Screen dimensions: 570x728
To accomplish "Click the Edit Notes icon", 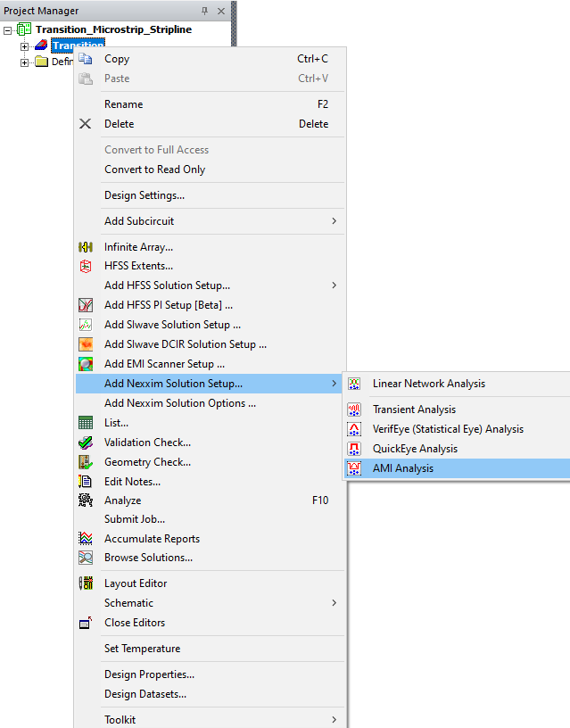I will (x=86, y=482).
